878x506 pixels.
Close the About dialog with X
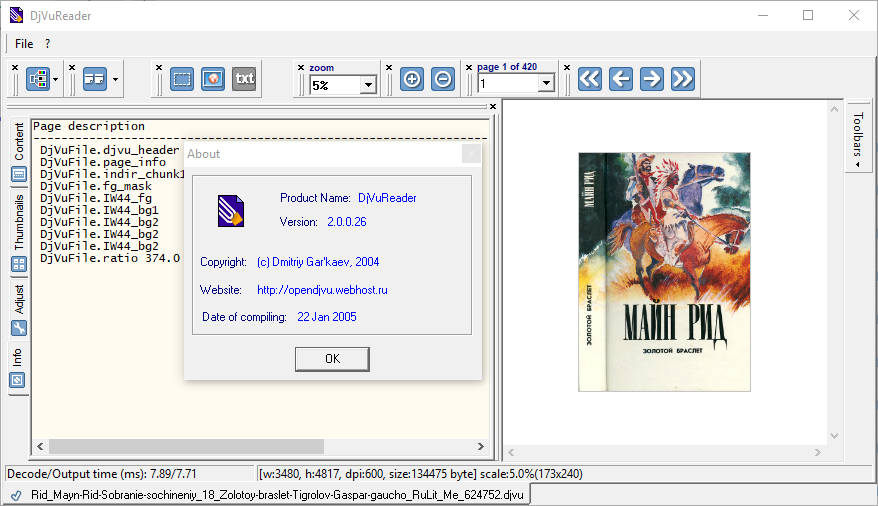click(x=471, y=153)
